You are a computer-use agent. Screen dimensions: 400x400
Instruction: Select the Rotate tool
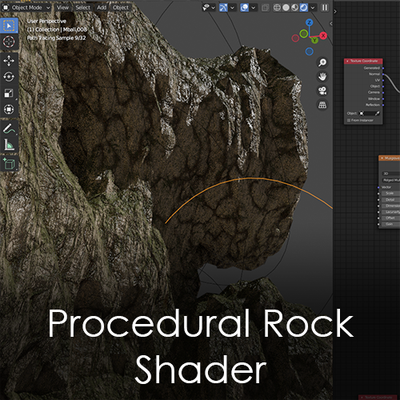[x=9, y=77]
